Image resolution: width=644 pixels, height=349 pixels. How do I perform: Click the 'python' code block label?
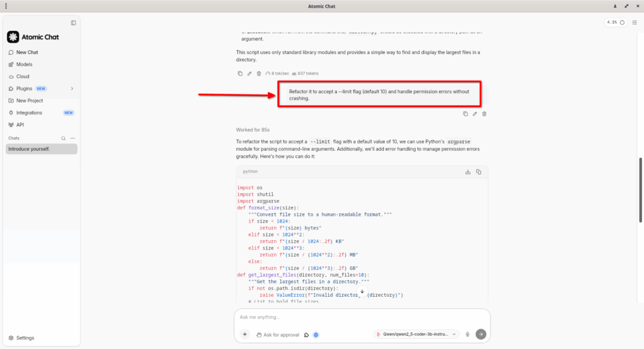[x=250, y=172]
